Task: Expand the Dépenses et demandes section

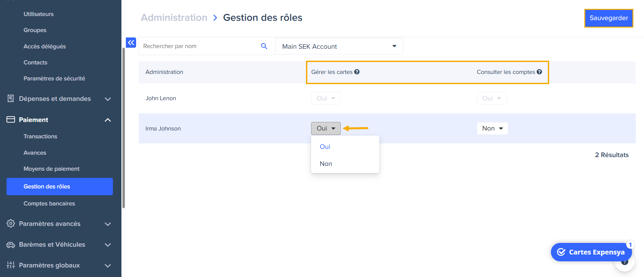Action: tap(108, 99)
